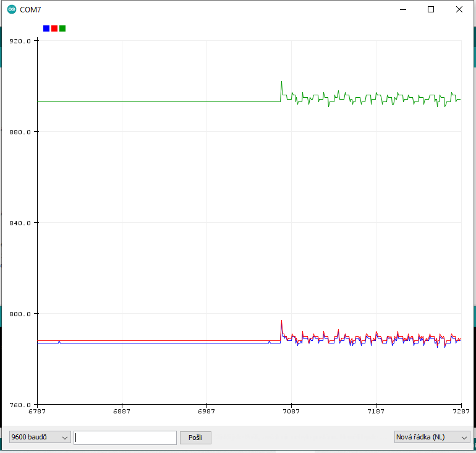This screenshot has height=453, width=476.
Task: Close the COM7 serial plotter window
Action: [459, 10]
